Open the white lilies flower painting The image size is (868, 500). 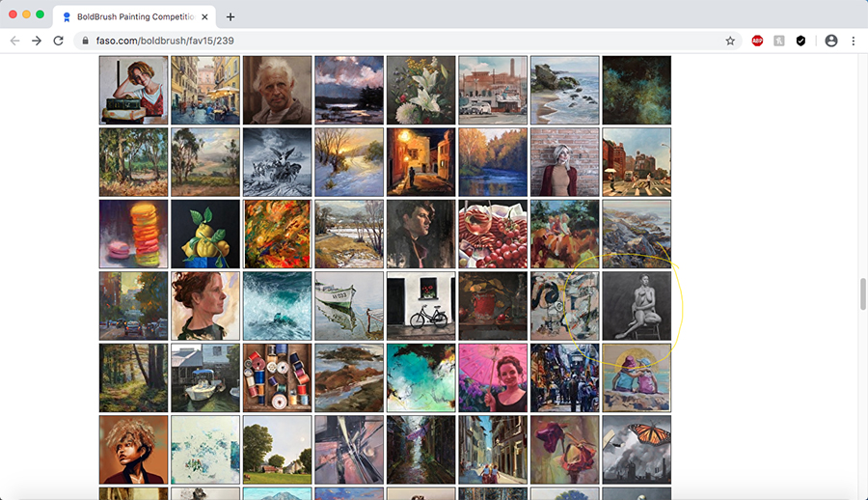(x=420, y=90)
